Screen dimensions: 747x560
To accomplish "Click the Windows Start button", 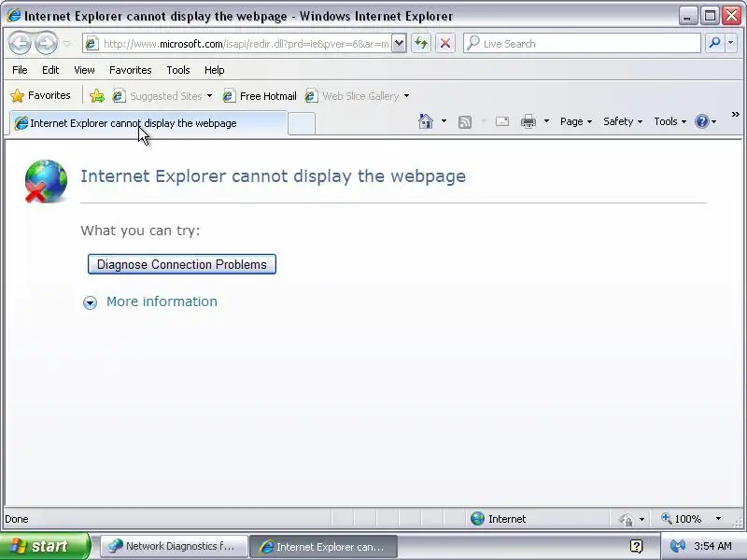I will 45,546.
